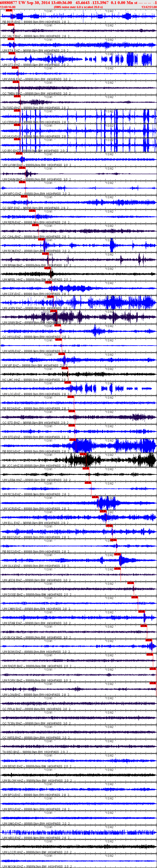The height and width of the screenshot is (868, 157).
Task: Select the UW ET4 EHZ station label
Action: pos(35,51)
